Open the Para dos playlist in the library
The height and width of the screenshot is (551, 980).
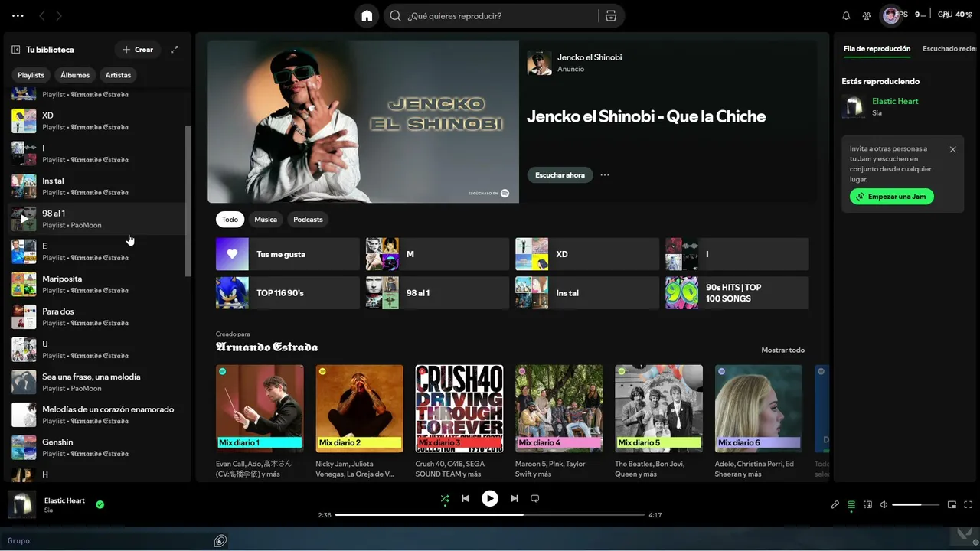(97, 317)
